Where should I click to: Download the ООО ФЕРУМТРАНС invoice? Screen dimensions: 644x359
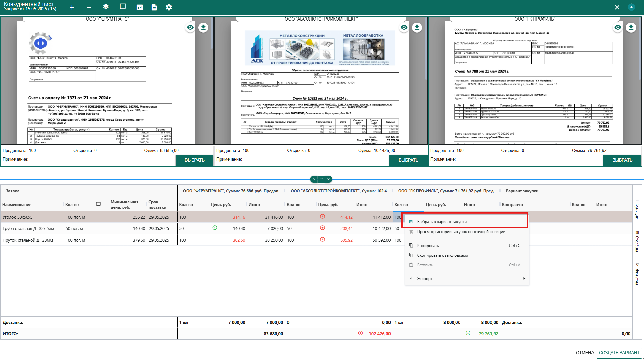point(203,27)
